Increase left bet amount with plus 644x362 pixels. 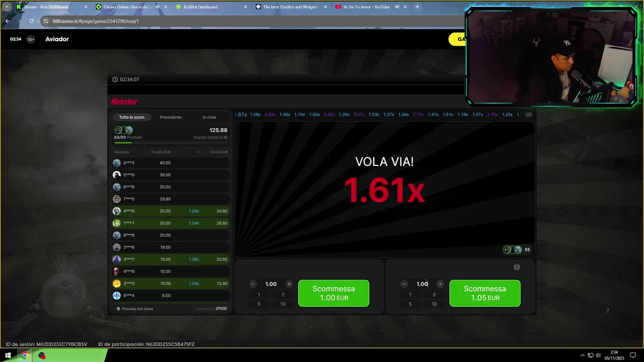[289, 284]
